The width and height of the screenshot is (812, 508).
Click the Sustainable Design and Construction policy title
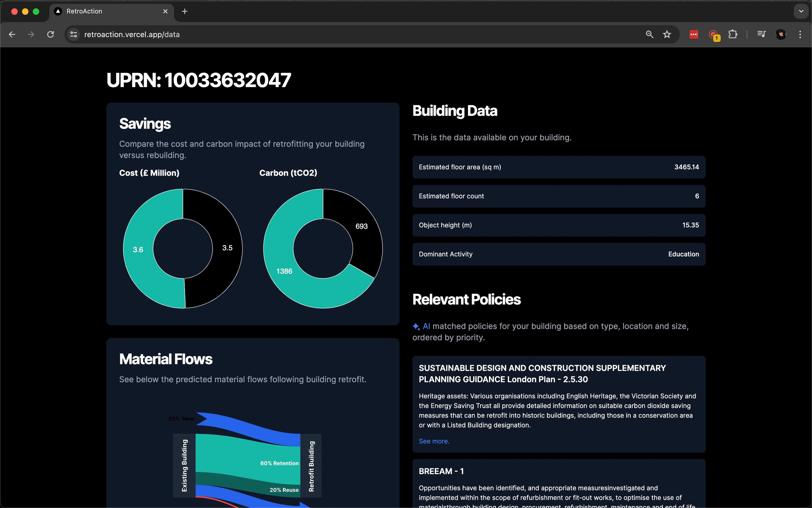(x=542, y=374)
